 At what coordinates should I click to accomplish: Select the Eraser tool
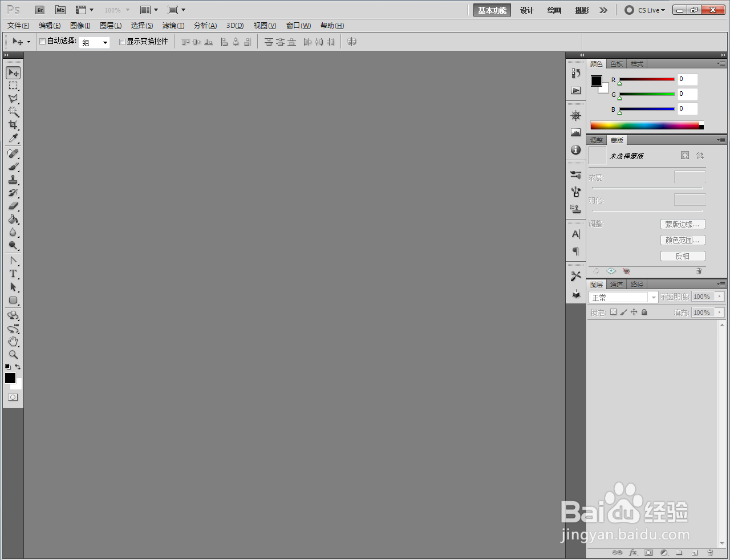point(13,206)
